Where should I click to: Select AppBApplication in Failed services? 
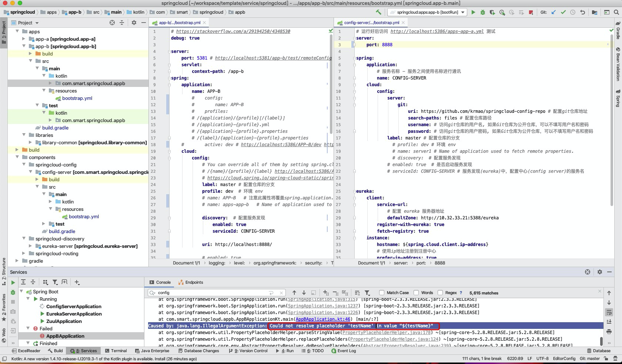[65, 336]
